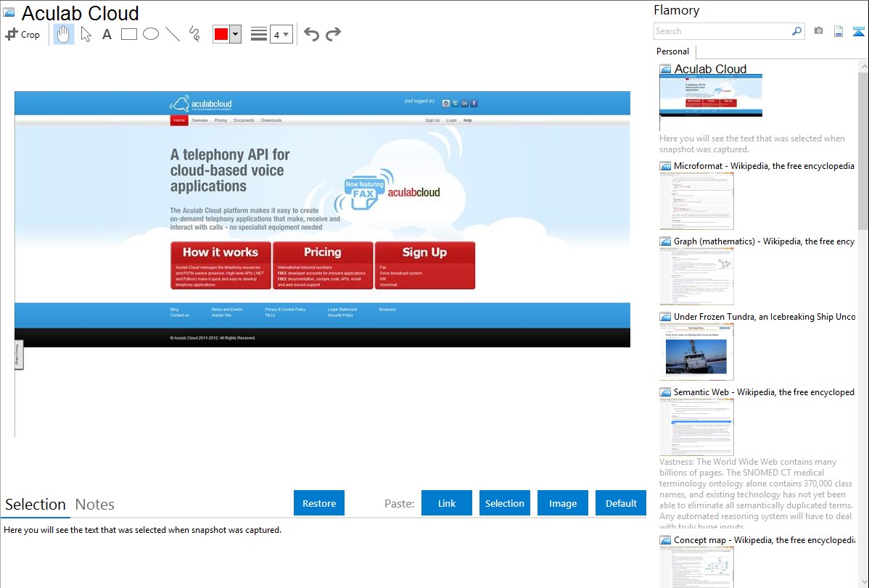Click the Pricing box in screenshot

pos(323,265)
